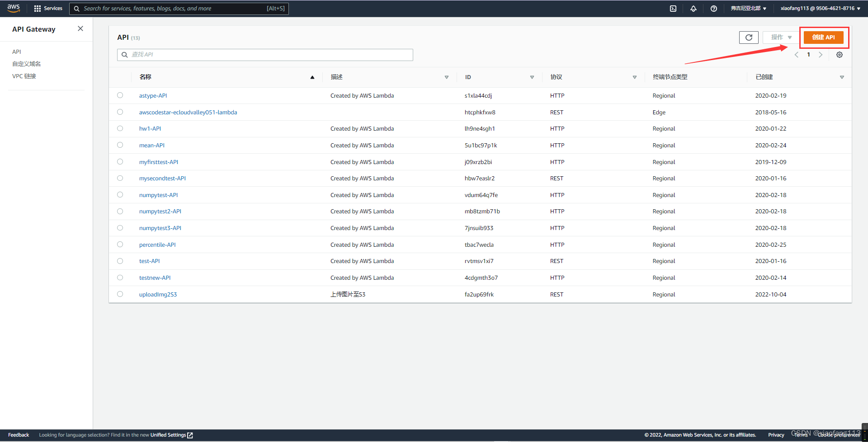Select the numpytest2-API radio button
This screenshot has height=442, width=868.
(120, 211)
